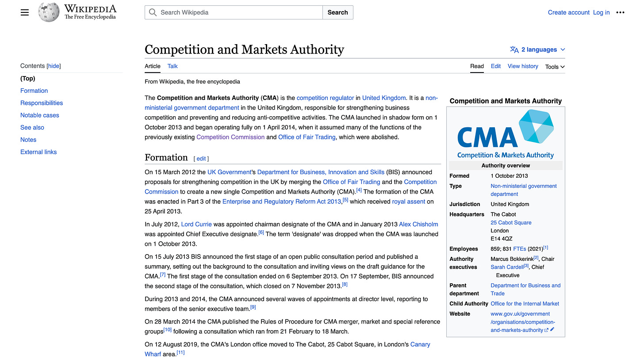Viewport: 644px width, 362px height.
Task: Open the UK Government link
Action: [x=229, y=172]
